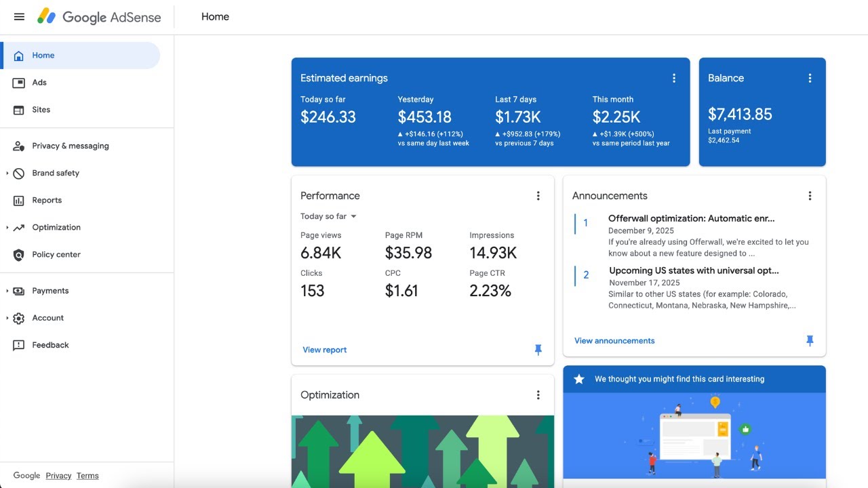Click the Account gear icon
Screen dimensions: 868x488
(19, 318)
